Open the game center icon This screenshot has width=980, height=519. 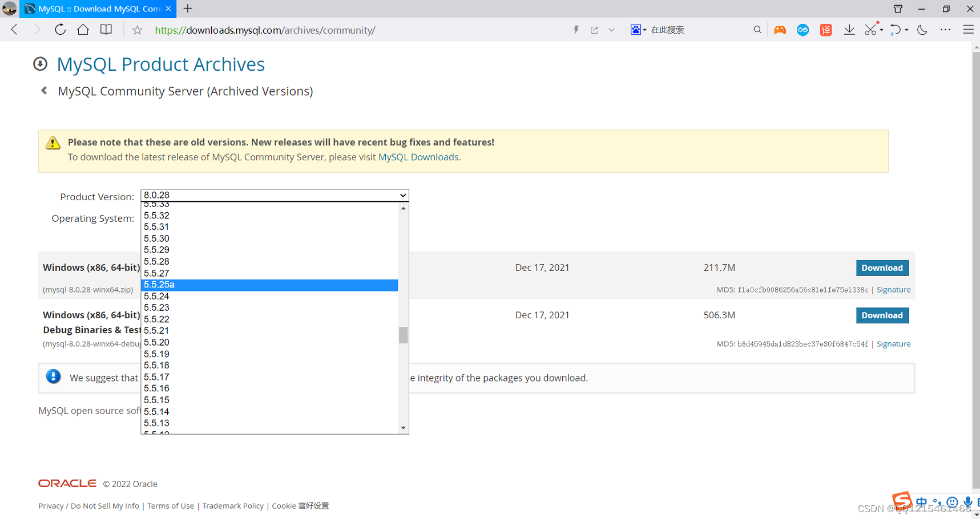coord(780,29)
